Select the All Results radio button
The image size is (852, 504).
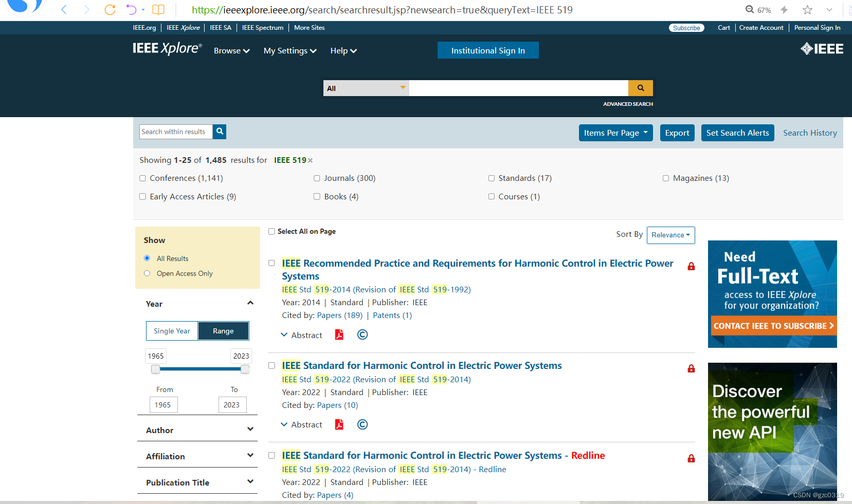147,258
